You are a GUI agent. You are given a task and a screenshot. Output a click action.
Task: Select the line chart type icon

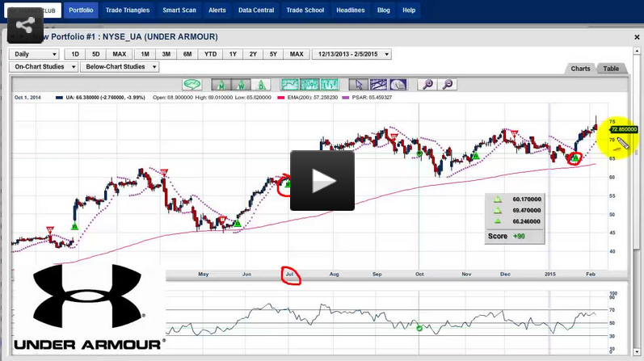[289, 85]
